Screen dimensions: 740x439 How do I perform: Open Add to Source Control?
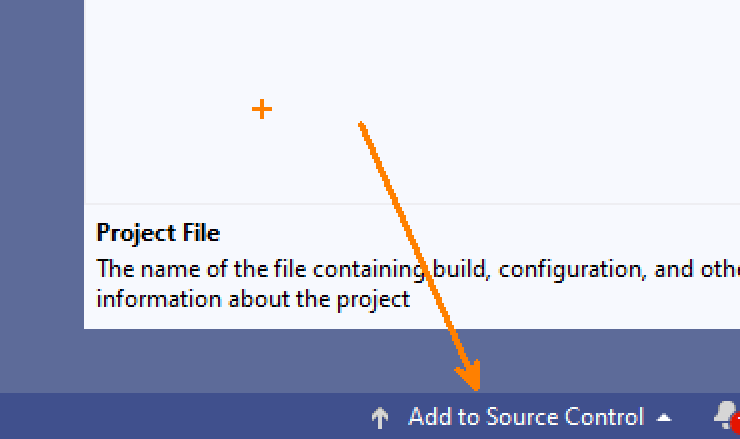(526, 417)
